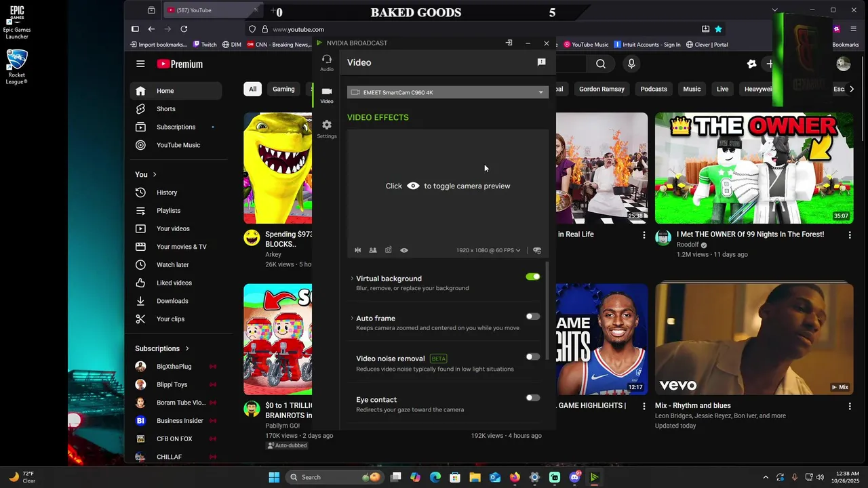This screenshot has height=488, width=868.
Task: Open Playlists in the YouTube sidebar
Action: (176, 211)
